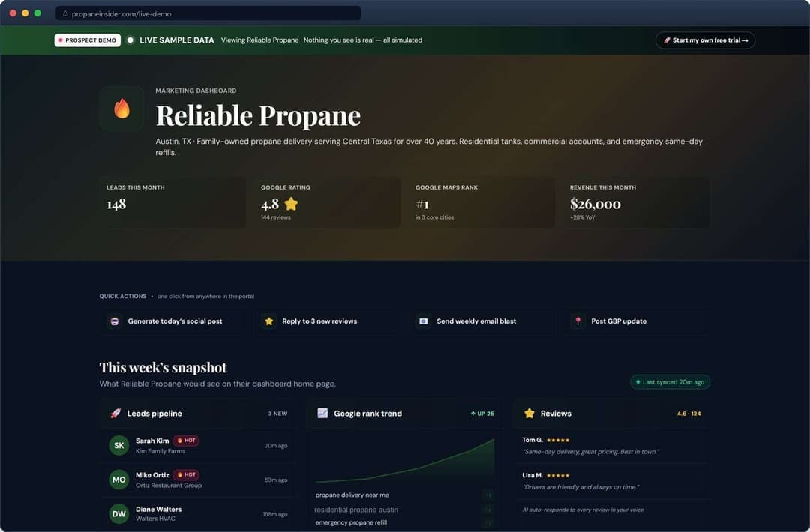Click Tom G.'s five-star rating
Screen dimensions: 810x532
coord(558,440)
